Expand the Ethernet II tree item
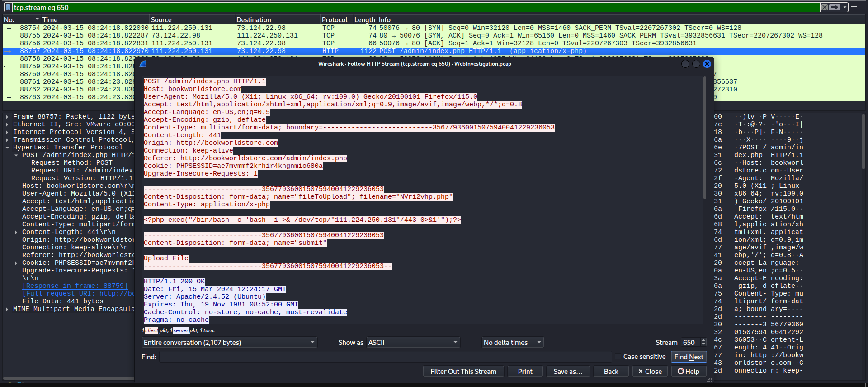The width and height of the screenshot is (868, 387). coord(7,124)
